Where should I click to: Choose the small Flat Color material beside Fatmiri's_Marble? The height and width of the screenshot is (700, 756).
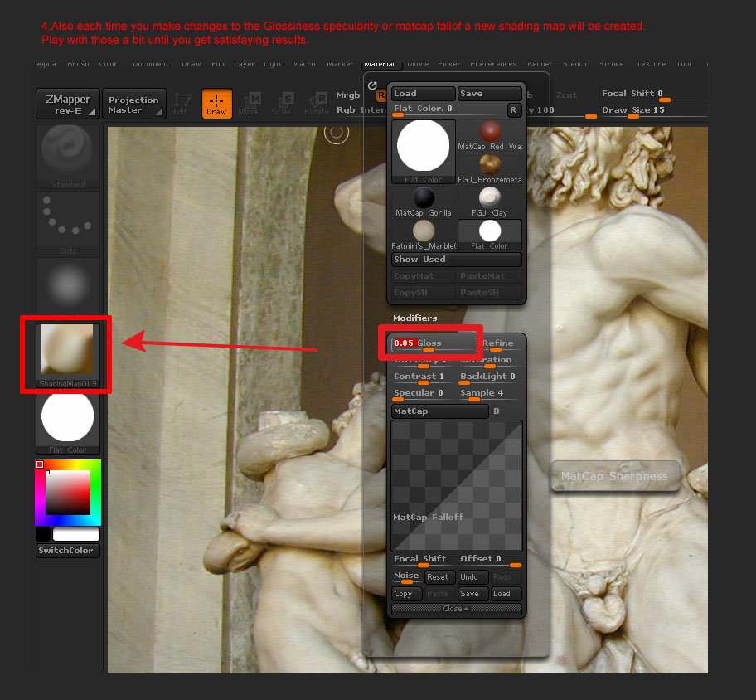click(x=489, y=235)
